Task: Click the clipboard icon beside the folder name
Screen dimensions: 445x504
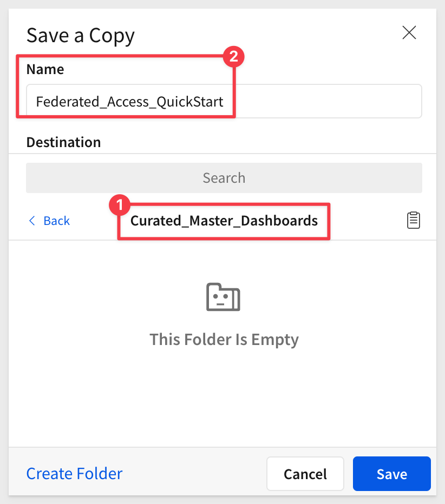Action: coord(413,220)
